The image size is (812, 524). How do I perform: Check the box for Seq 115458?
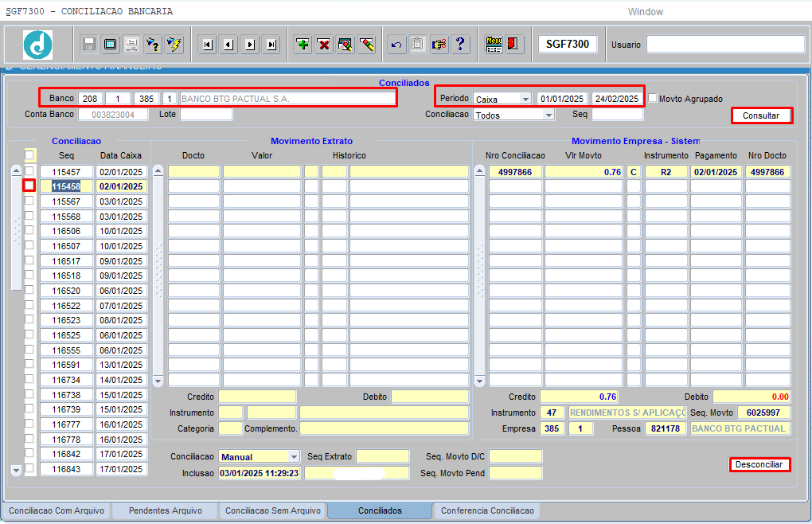pos(29,186)
